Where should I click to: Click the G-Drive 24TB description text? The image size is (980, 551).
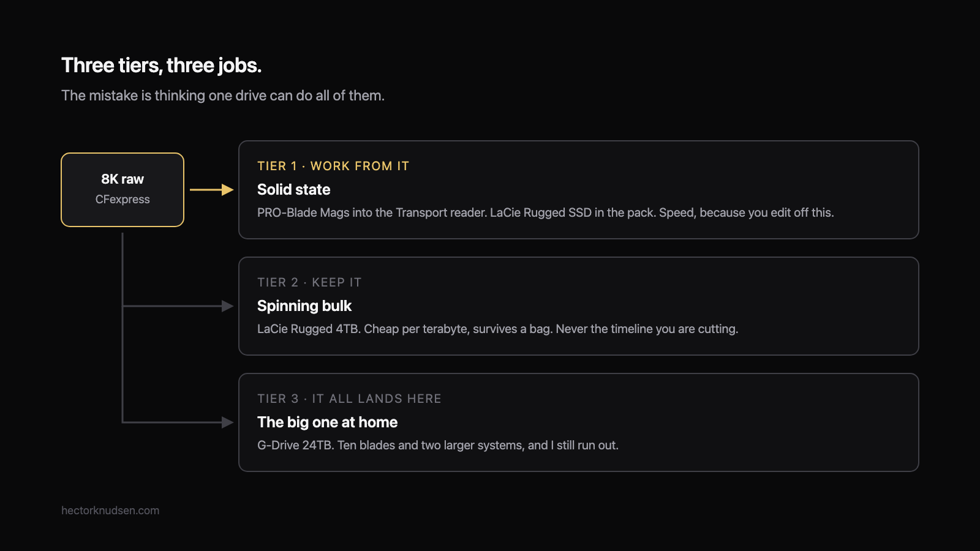tap(438, 445)
